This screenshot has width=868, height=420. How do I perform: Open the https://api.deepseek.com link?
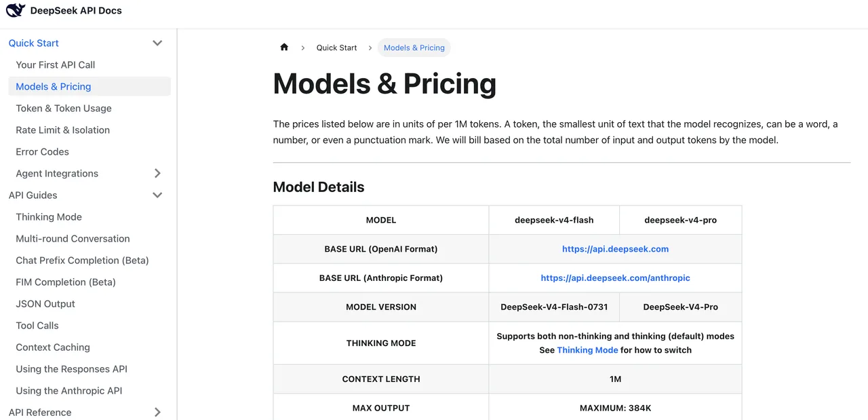[x=616, y=249]
